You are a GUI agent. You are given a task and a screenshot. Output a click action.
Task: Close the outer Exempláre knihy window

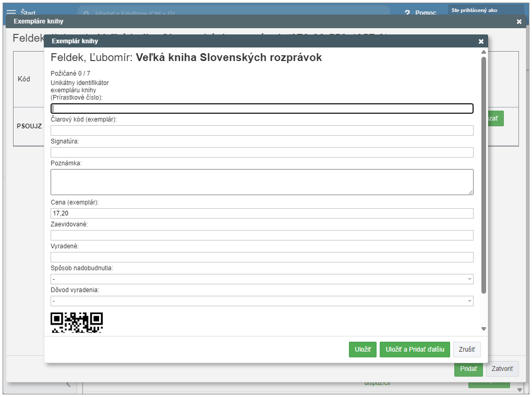pos(519,21)
